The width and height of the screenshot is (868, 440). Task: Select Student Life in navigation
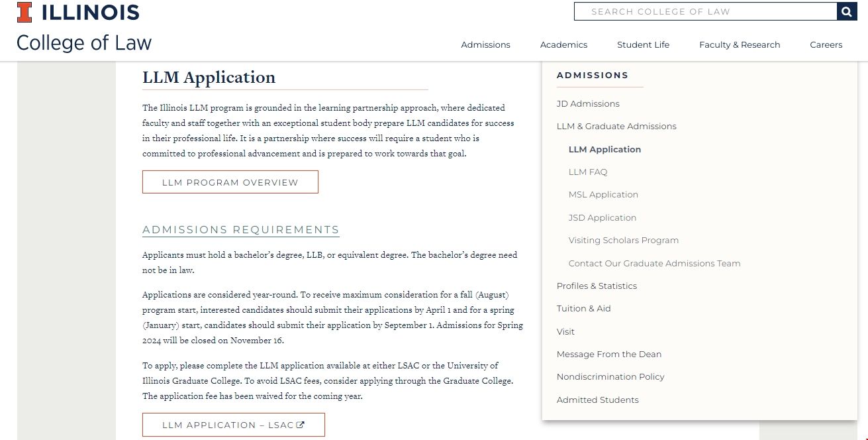coord(643,44)
